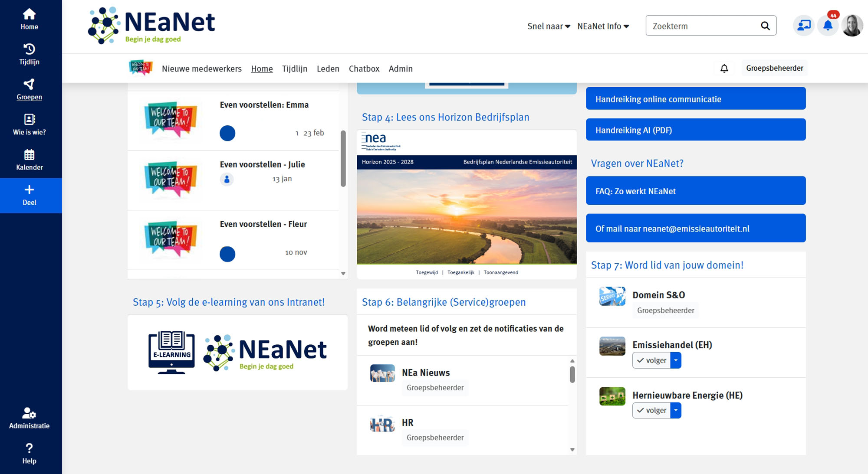Open Administratie in the sidebar

(29, 418)
